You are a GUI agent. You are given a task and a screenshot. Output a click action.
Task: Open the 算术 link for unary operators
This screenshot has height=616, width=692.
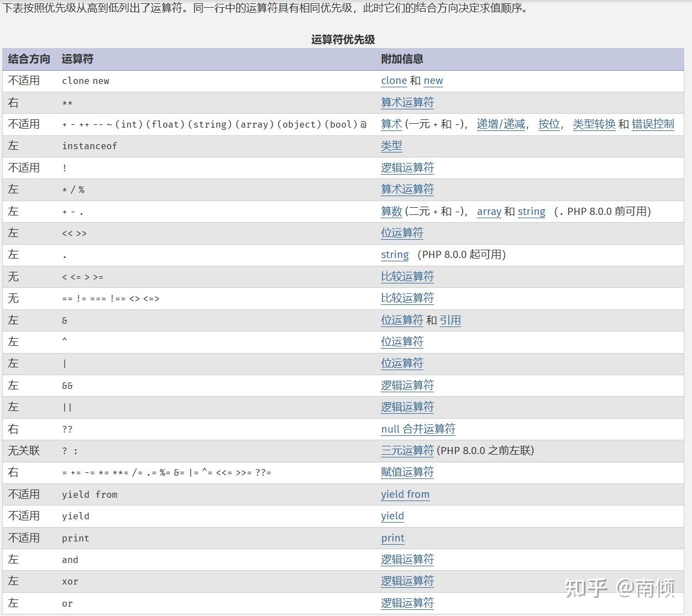coord(391,124)
